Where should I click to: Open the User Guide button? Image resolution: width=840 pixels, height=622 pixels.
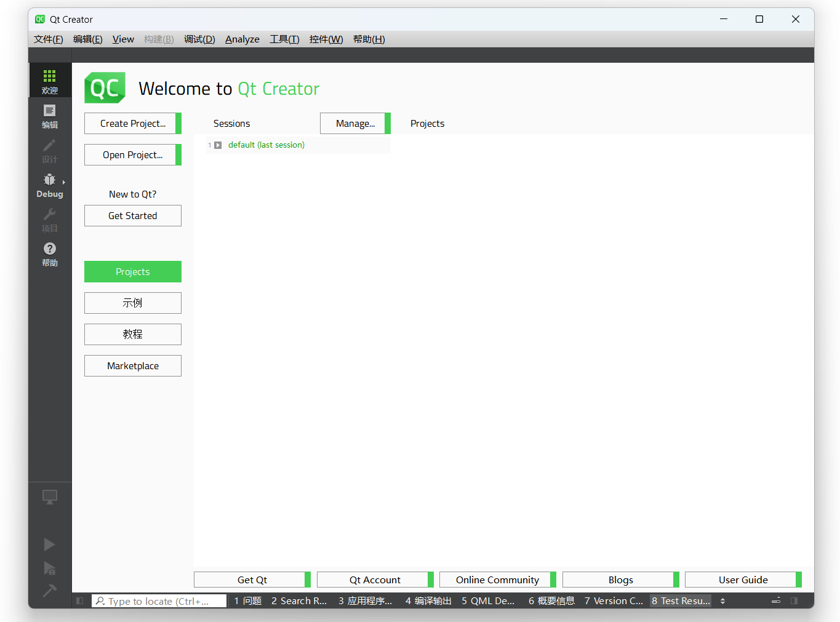point(743,580)
